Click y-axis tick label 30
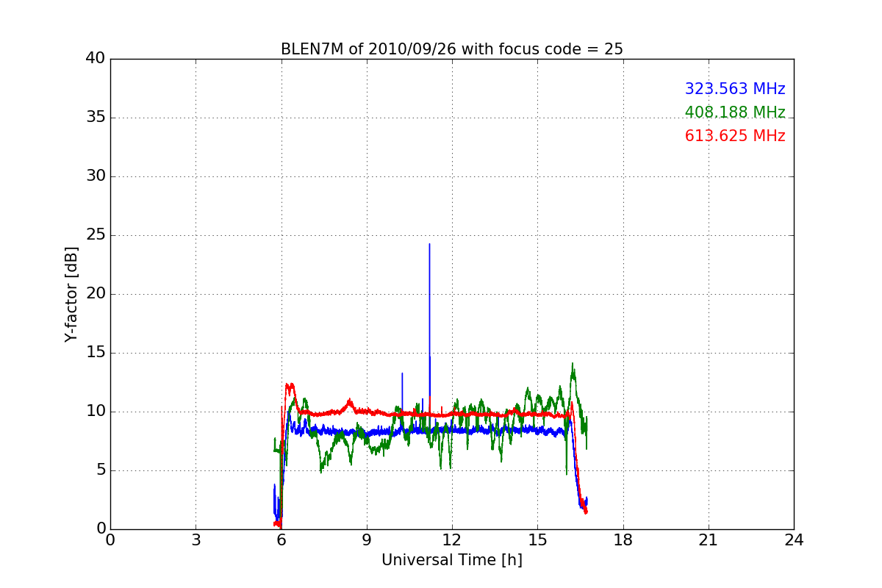Viewport: 882px width, 588px height. coord(95,176)
